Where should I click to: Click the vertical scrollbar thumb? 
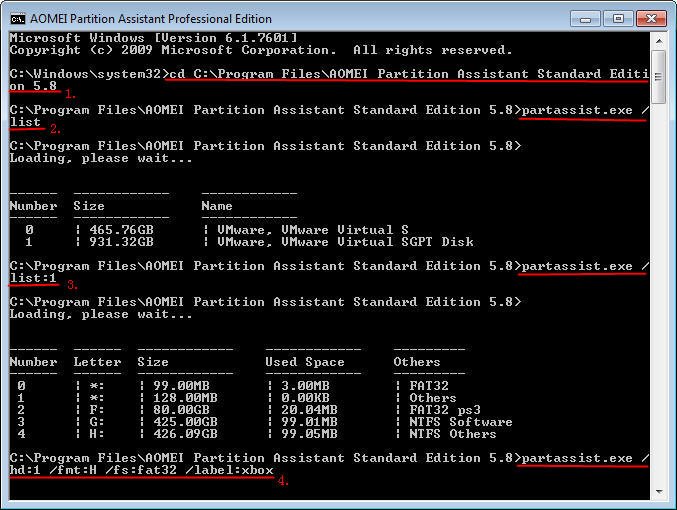click(658, 77)
